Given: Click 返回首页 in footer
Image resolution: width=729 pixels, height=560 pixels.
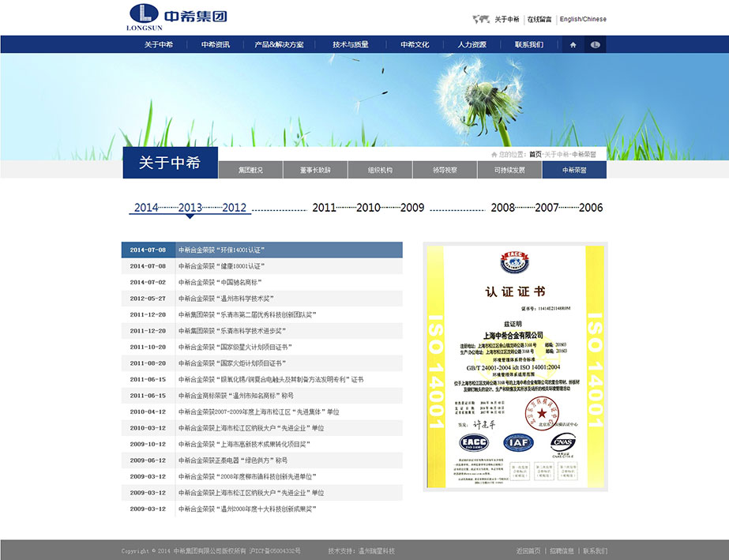Looking at the screenshot, I should click(x=528, y=551).
